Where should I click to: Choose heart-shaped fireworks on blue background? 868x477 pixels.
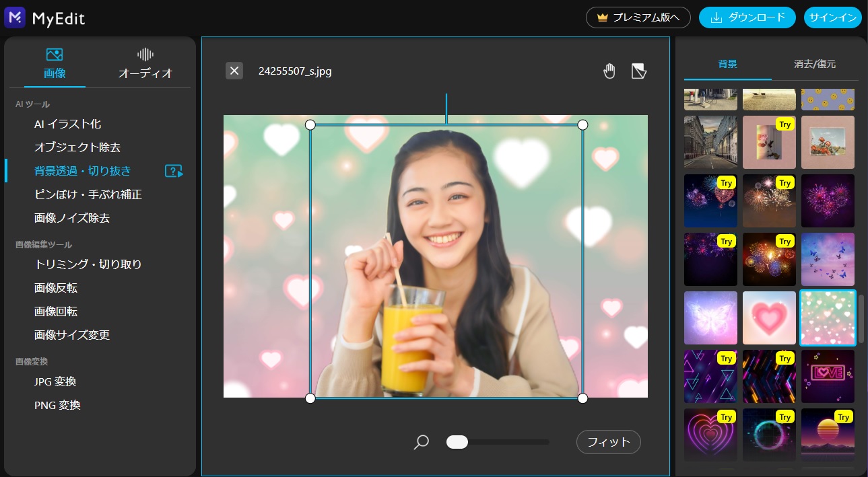[x=710, y=200]
